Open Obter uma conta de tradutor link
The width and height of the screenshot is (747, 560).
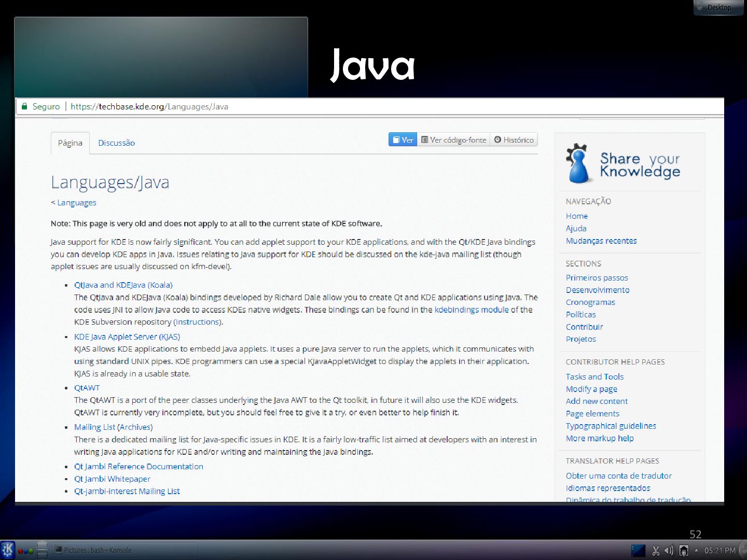[x=619, y=476]
